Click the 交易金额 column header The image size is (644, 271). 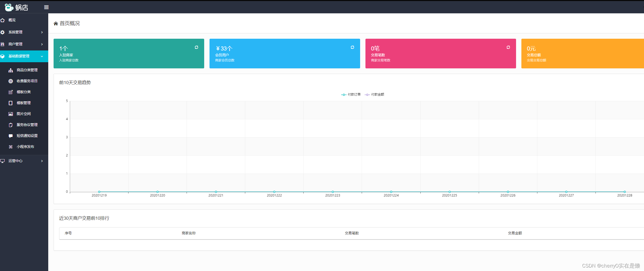[x=515, y=233]
